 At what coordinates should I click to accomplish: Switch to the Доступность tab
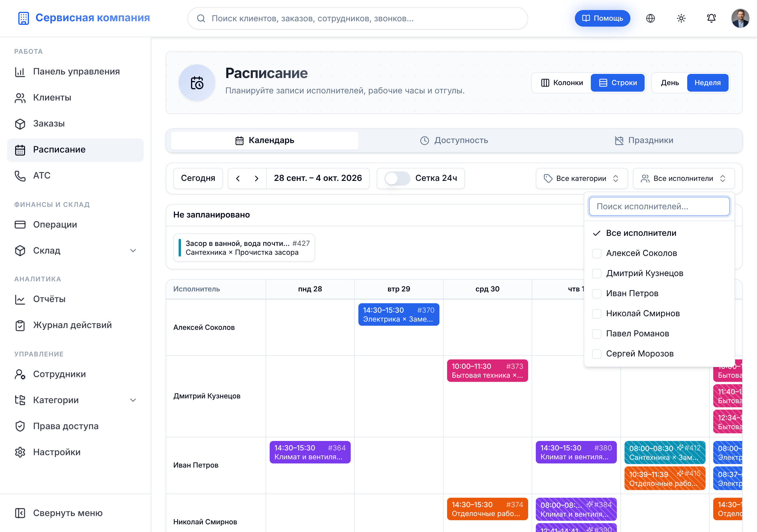click(454, 140)
